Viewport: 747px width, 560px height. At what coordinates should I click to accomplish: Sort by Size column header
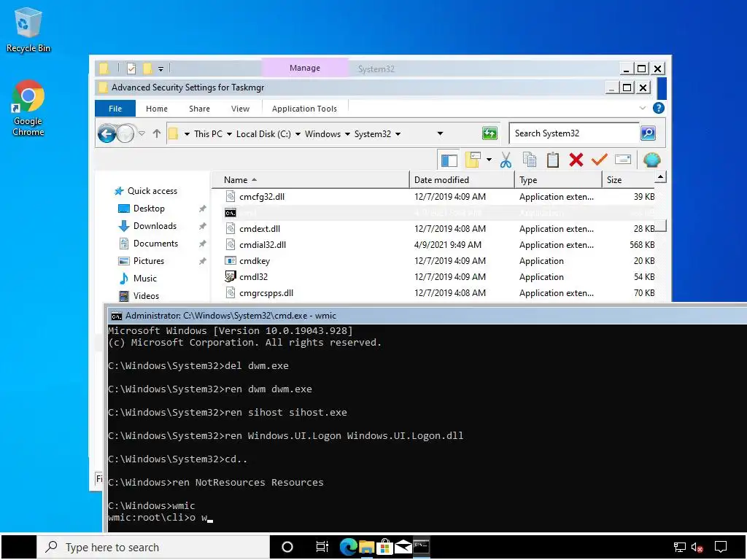pos(628,180)
